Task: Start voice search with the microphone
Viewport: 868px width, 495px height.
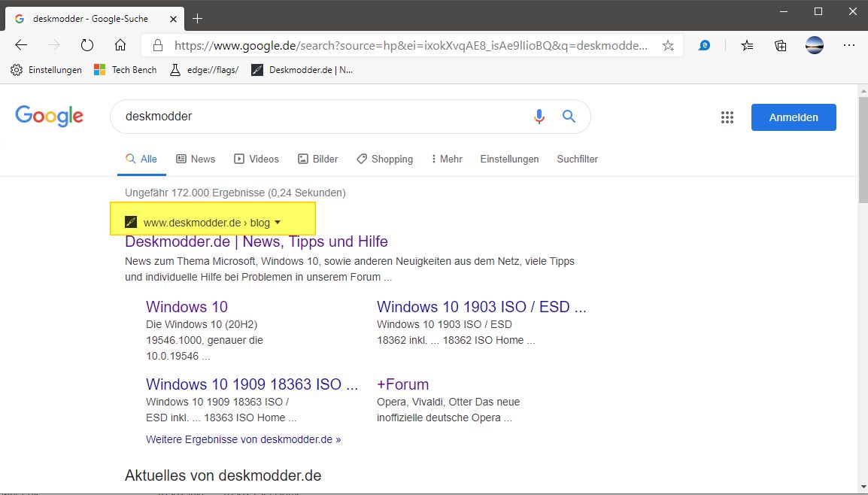Action: tap(539, 117)
